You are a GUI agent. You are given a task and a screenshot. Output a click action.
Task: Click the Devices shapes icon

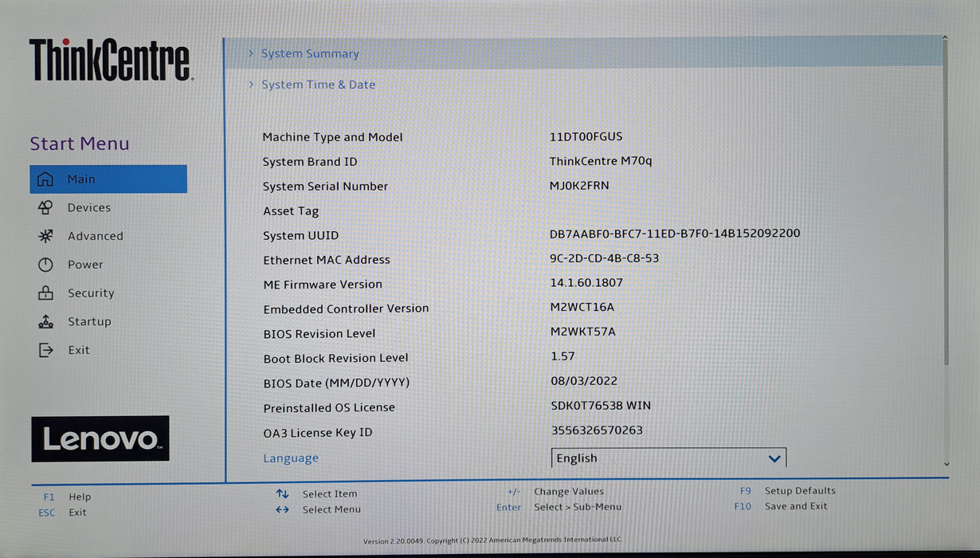click(x=45, y=207)
